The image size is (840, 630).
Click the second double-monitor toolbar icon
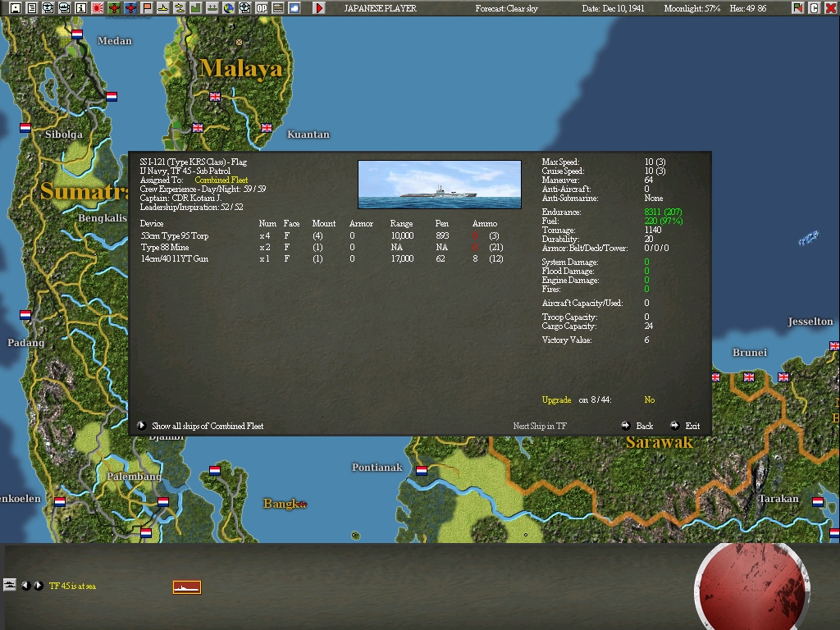tap(65, 8)
